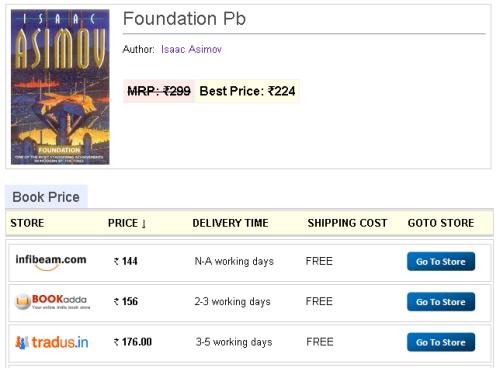The height and width of the screenshot is (368, 500).
Task: Click the struck-through MRP ₹299 label
Action: pyautogui.click(x=159, y=91)
